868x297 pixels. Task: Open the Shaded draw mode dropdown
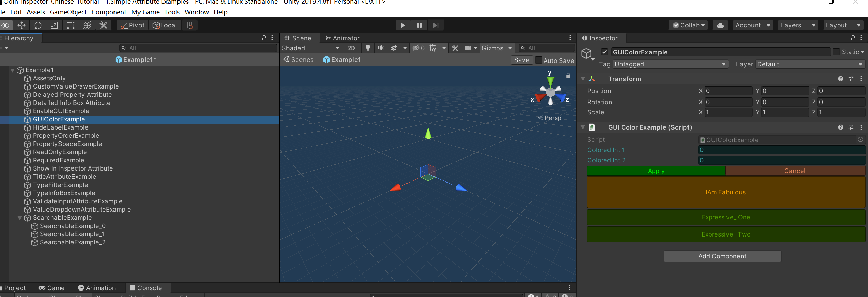coord(310,48)
